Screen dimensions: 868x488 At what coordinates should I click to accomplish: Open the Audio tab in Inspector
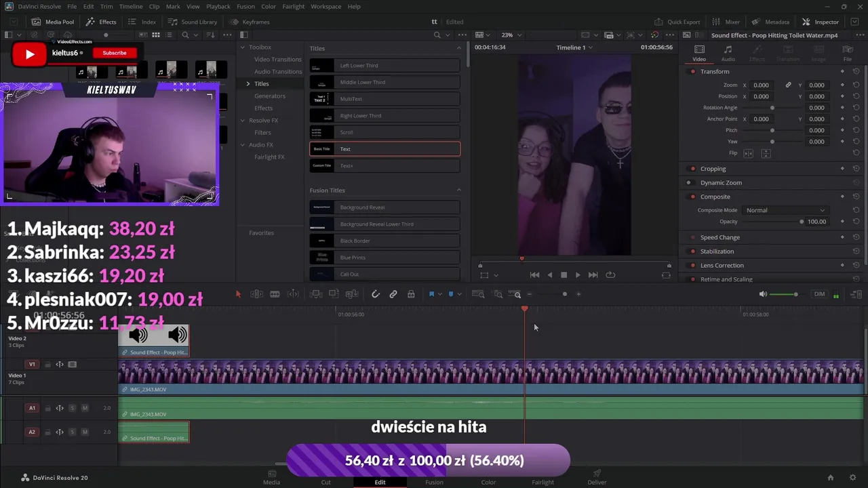click(728, 53)
